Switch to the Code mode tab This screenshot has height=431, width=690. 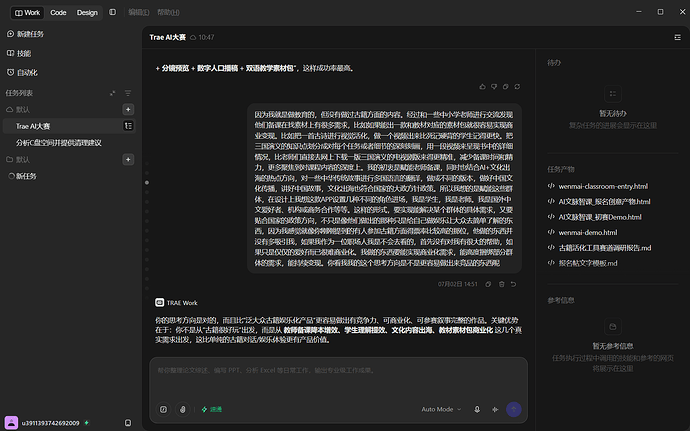point(58,12)
